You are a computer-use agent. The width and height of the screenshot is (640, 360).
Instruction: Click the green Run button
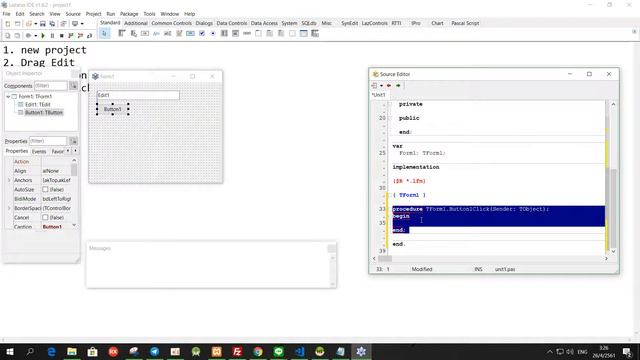[x=43, y=36]
